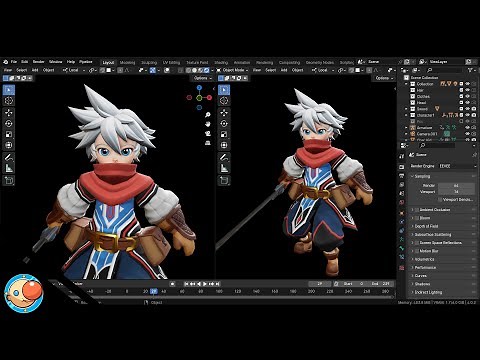This screenshot has height=360, width=480.
Task: Select the Scale tool in left viewport
Action: point(9,134)
